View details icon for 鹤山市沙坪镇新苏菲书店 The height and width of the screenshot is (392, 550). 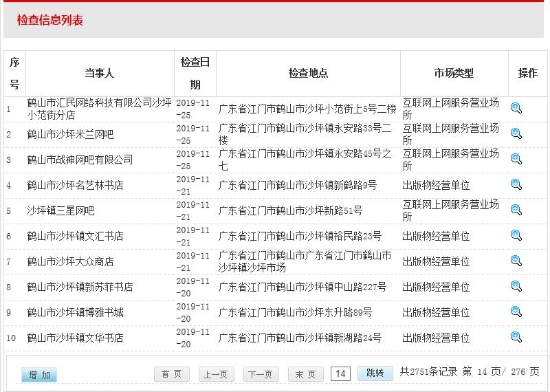[516, 286]
